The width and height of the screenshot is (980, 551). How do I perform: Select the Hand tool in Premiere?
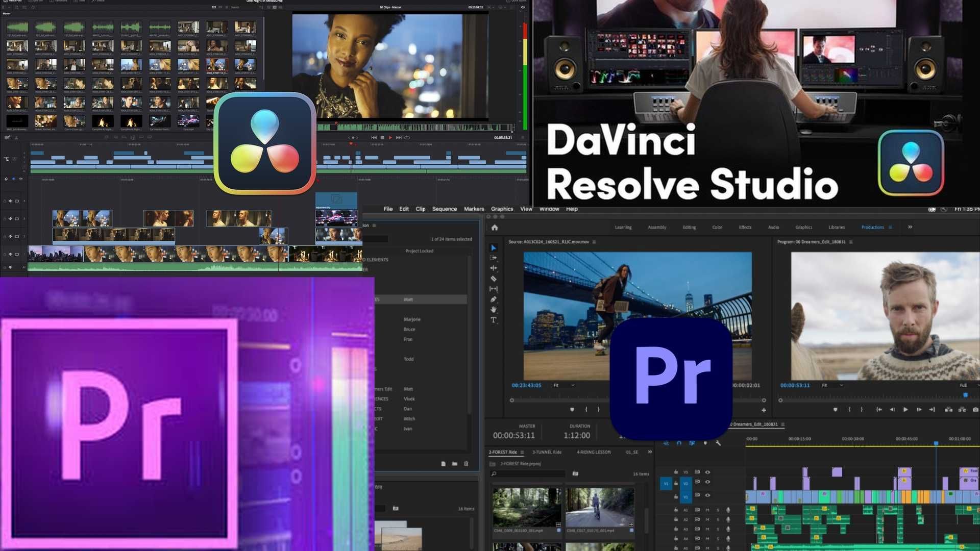pos(494,310)
